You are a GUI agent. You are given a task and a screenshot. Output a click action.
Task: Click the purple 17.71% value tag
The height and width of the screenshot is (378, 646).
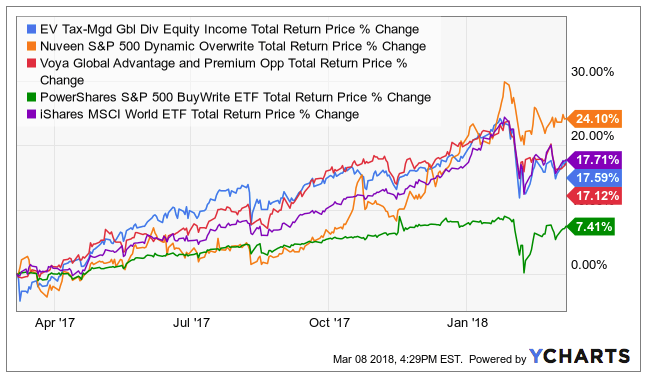595,160
